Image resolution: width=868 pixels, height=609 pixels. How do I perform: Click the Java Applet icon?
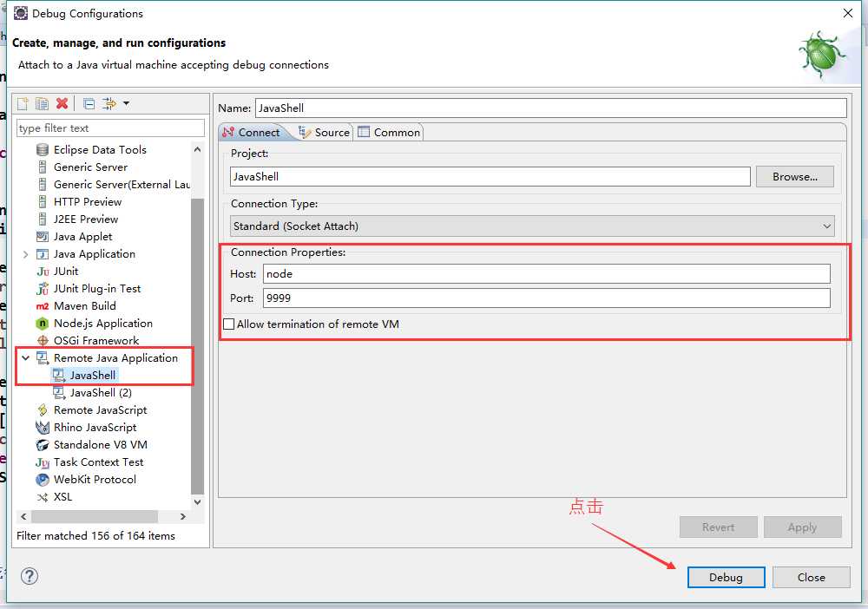point(42,237)
